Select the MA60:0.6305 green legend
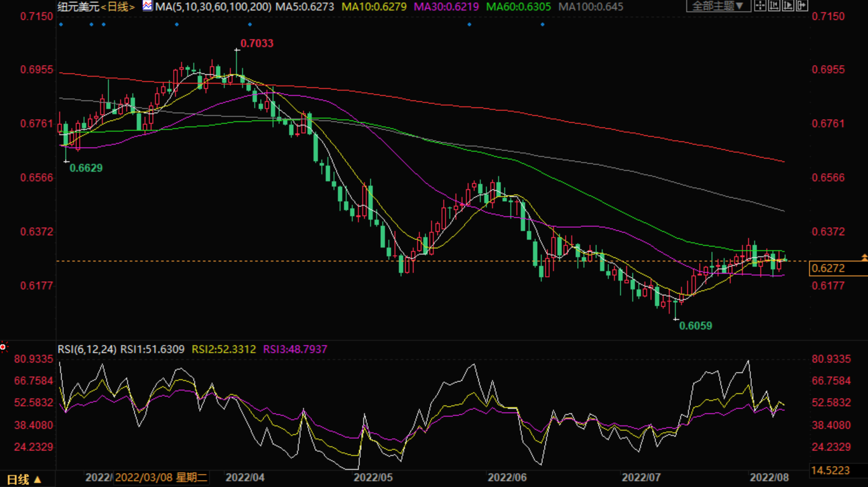868x487 pixels. tap(518, 7)
